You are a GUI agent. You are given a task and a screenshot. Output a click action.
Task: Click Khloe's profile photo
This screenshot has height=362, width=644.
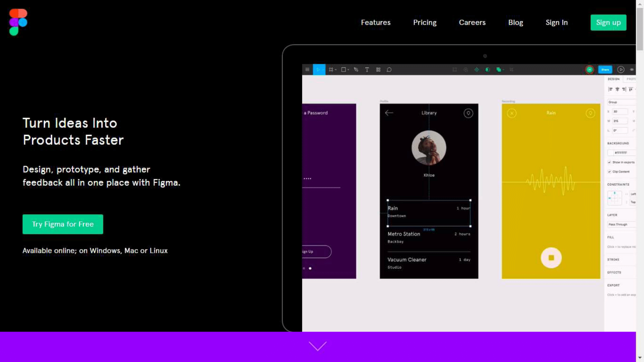pos(429,148)
